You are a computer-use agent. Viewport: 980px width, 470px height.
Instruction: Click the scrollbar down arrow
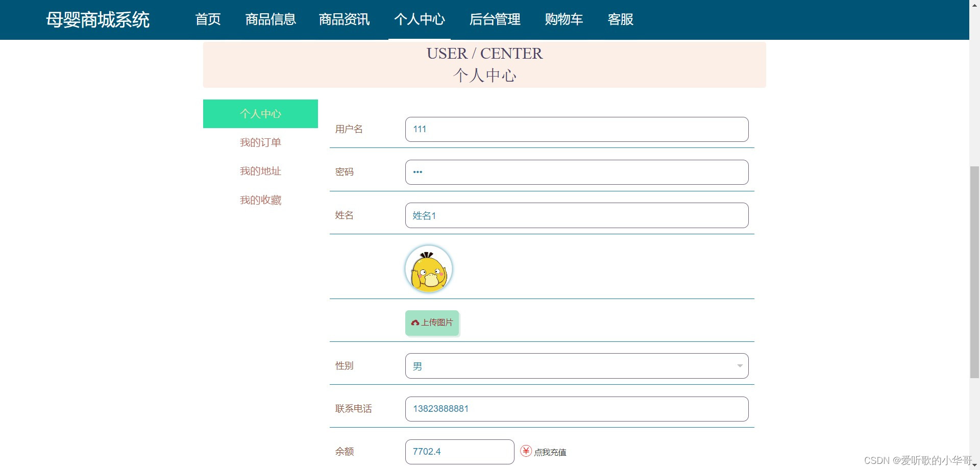(974, 465)
